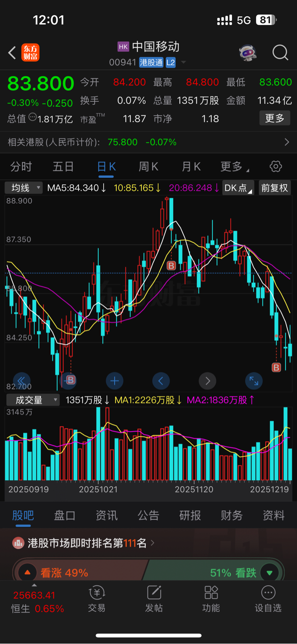Switch to 月K chart tab
This screenshot has width=297, height=644.
coord(191,167)
